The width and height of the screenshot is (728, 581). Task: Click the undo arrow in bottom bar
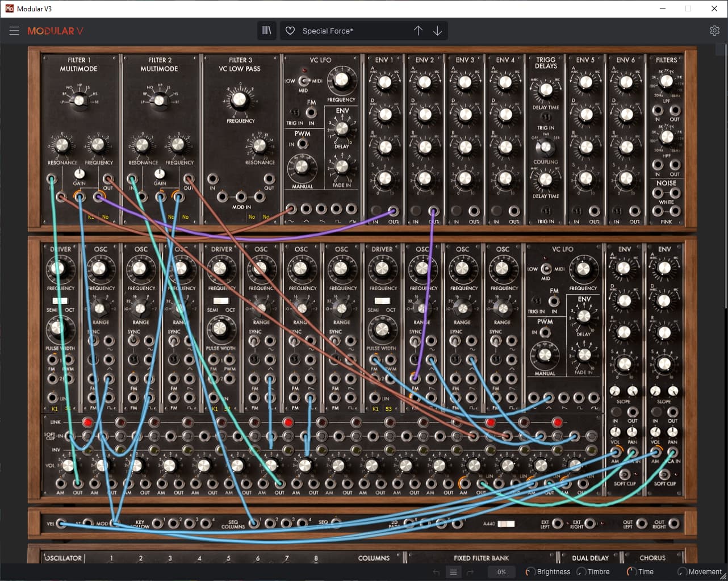(436, 572)
